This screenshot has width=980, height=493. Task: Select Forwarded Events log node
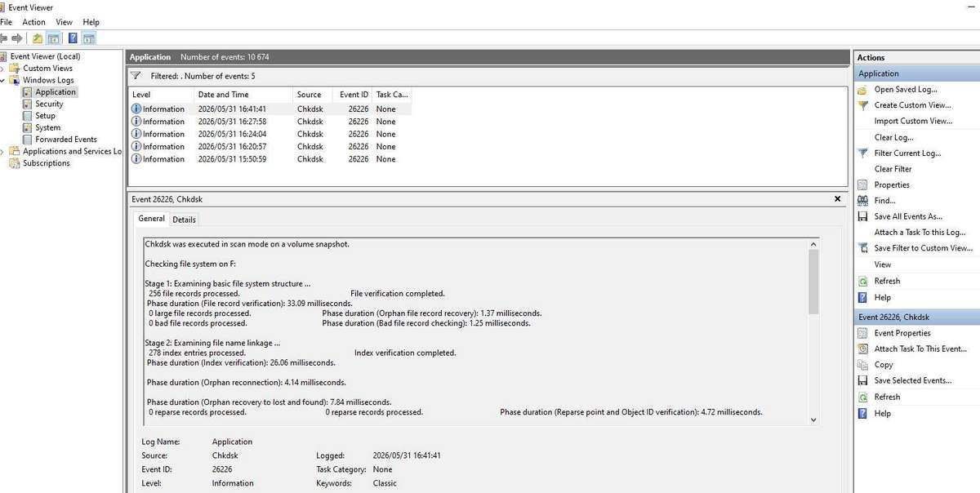[66, 140]
